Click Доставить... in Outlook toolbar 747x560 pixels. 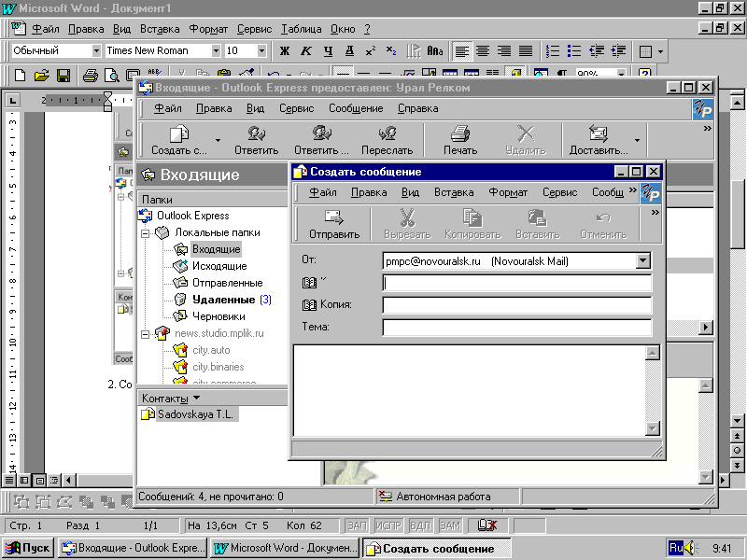[599, 140]
